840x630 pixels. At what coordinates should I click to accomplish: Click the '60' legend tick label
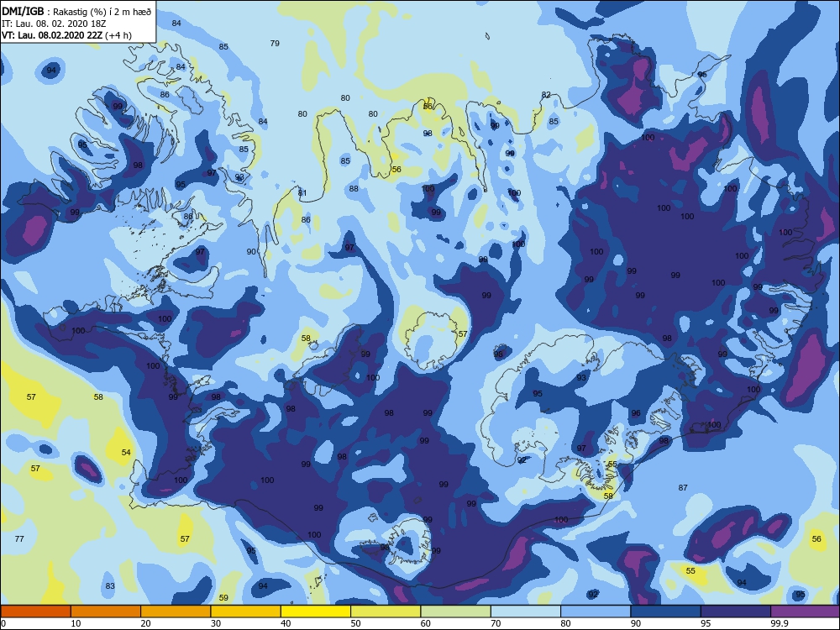click(x=426, y=623)
